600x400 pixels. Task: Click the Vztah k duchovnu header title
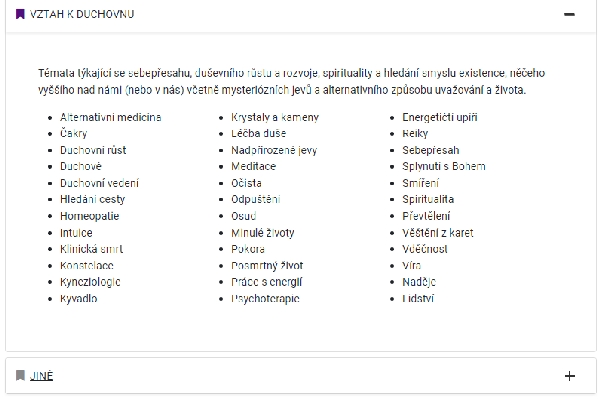tap(82, 15)
